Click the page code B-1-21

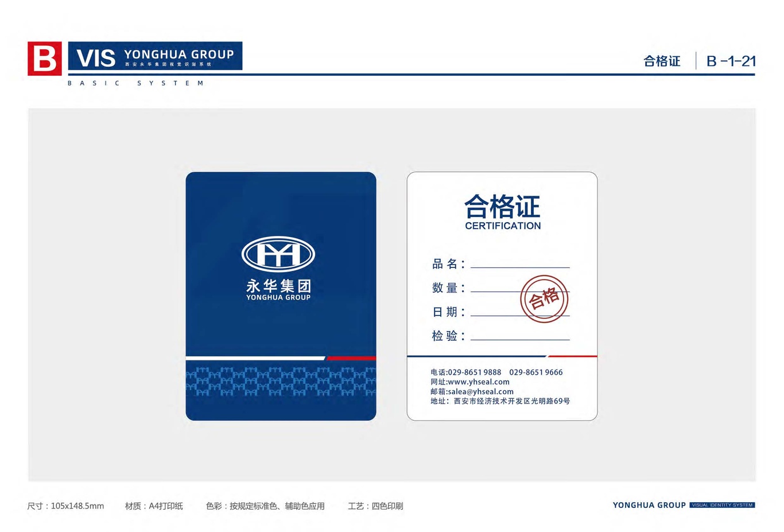[731, 61]
